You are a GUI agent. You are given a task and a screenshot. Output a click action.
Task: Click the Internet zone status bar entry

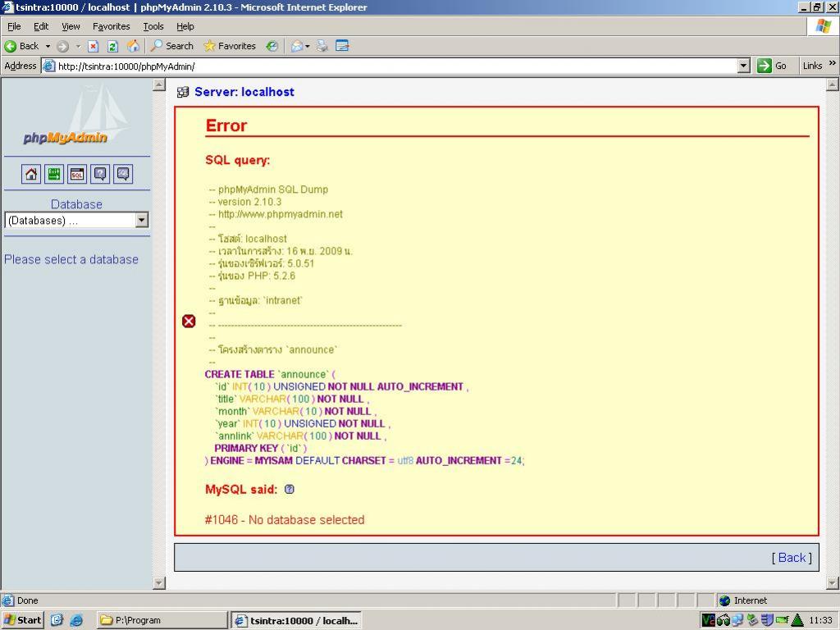tap(743, 600)
